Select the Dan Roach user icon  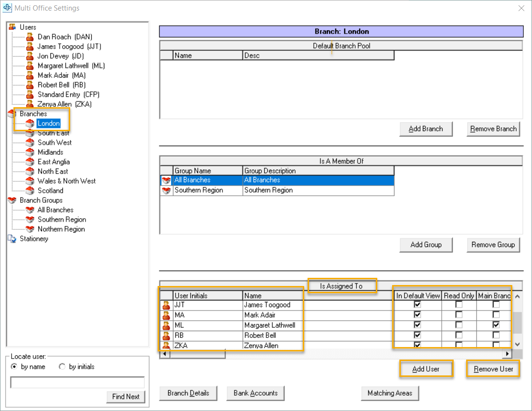click(30, 37)
